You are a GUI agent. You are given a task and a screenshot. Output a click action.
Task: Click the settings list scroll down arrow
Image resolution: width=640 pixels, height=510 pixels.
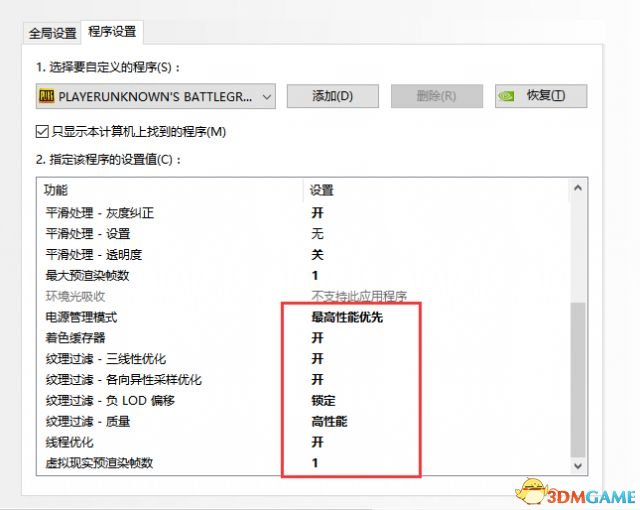pyautogui.click(x=578, y=466)
